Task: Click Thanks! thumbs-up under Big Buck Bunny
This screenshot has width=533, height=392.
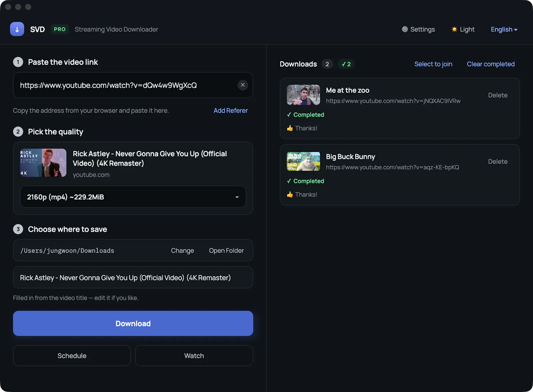Action: click(302, 195)
